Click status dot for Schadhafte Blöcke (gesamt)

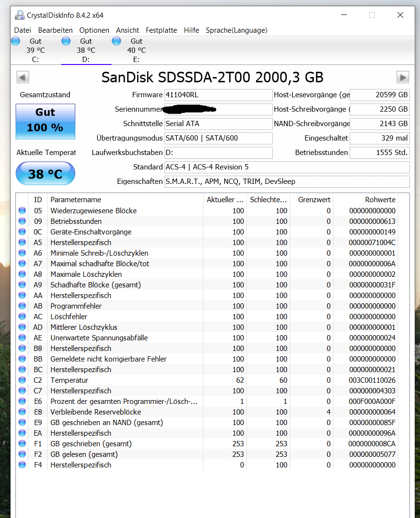pyautogui.click(x=22, y=285)
